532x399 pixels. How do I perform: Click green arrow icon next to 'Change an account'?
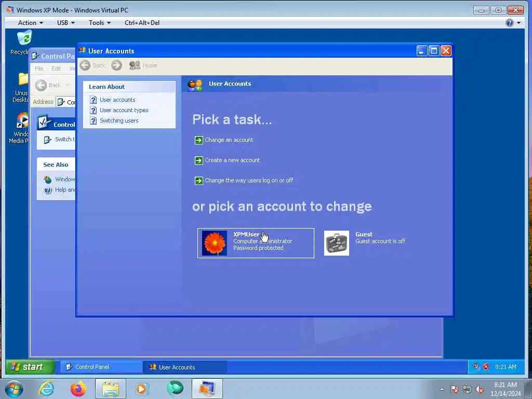pyautogui.click(x=199, y=140)
